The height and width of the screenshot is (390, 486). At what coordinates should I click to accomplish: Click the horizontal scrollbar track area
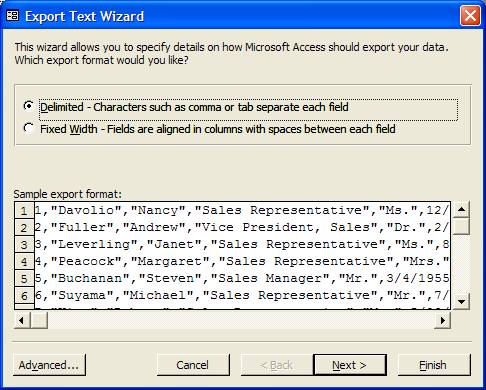click(241, 321)
